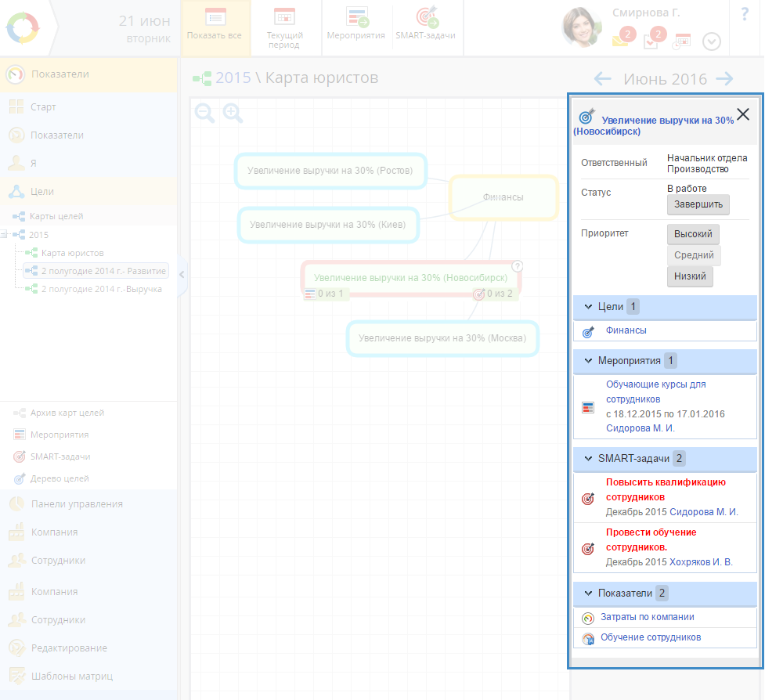Click the 2015 breadcrumb link
This screenshot has width=765, height=700.
tap(233, 78)
